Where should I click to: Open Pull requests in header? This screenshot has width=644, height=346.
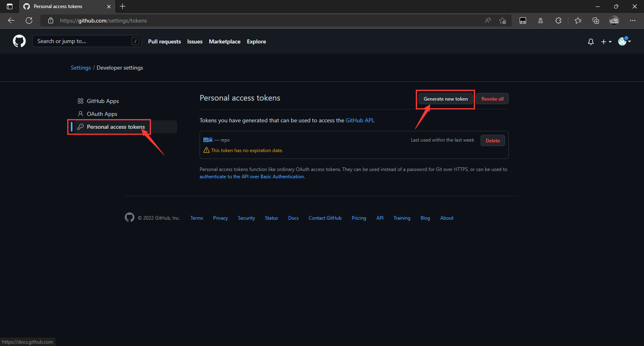(x=165, y=41)
